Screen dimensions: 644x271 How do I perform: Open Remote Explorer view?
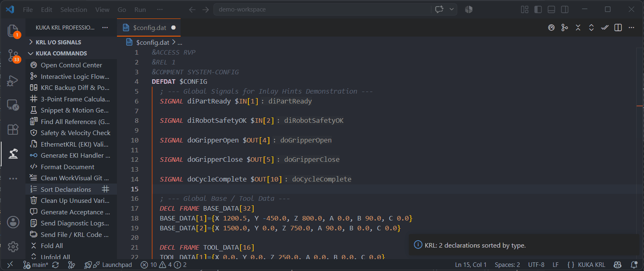tap(13, 105)
